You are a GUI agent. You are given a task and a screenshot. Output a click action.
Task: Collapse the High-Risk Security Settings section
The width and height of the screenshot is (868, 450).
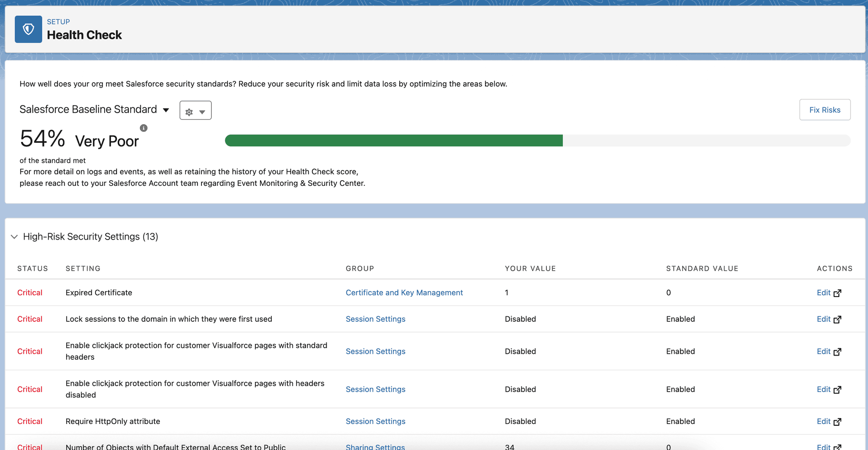[14, 236]
